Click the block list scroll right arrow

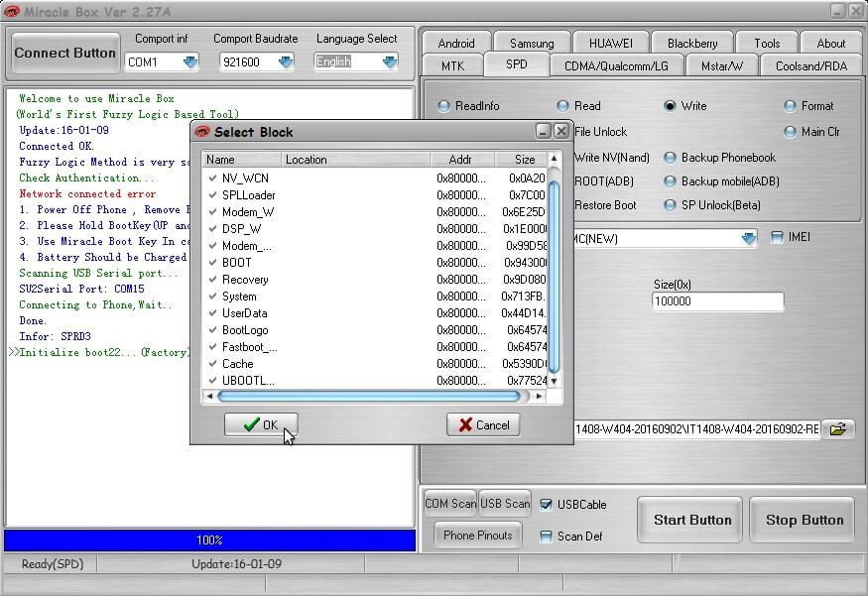click(x=540, y=397)
